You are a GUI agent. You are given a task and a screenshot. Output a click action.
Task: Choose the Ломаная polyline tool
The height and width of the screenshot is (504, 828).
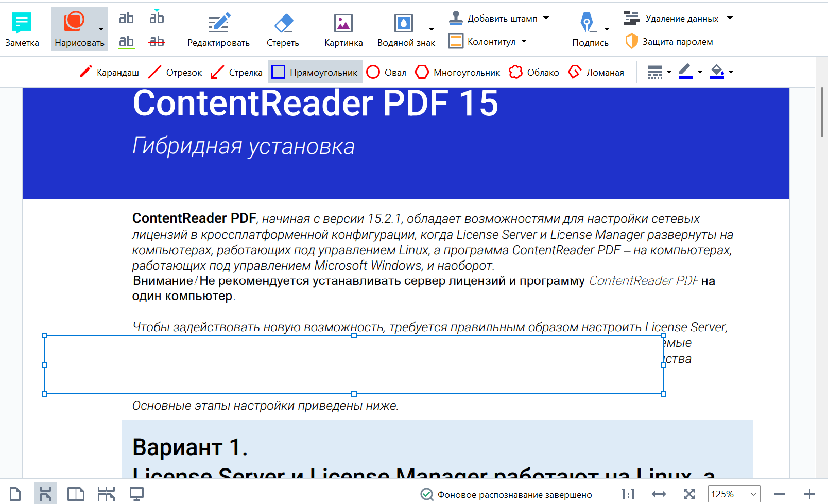point(596,72)
